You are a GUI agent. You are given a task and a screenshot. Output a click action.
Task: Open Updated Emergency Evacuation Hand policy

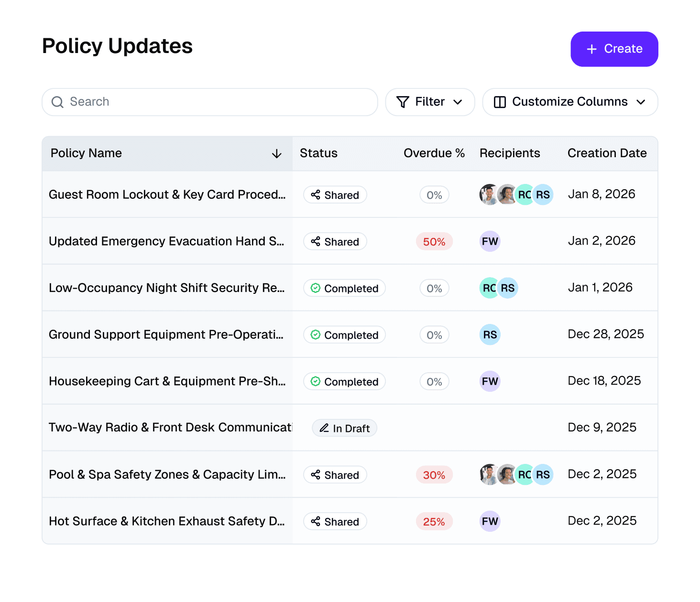click(166, 241)
